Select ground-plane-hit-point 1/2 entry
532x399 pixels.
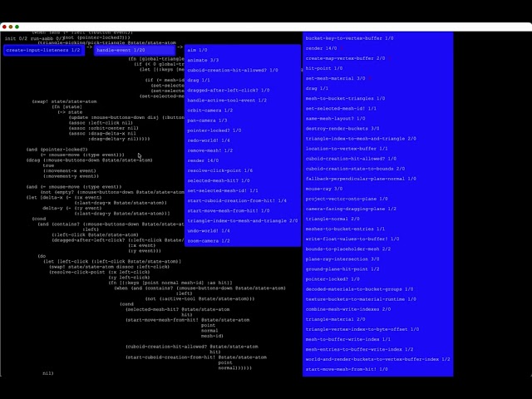pos(342,269)
